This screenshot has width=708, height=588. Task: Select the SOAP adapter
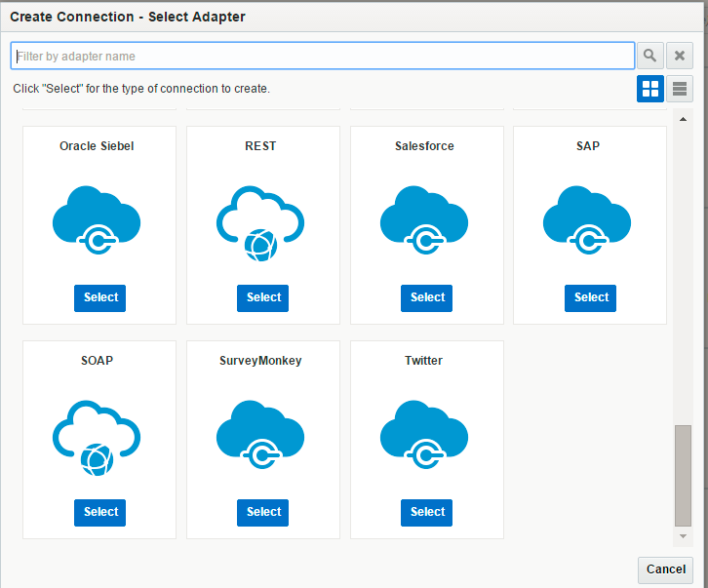point(99,513)
